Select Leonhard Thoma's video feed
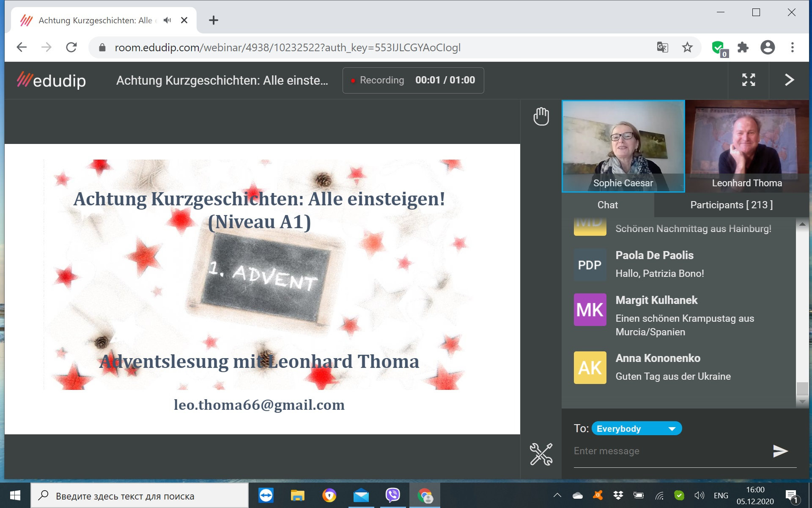Screen dimensions: 812x508 click(x=747, y=146)
